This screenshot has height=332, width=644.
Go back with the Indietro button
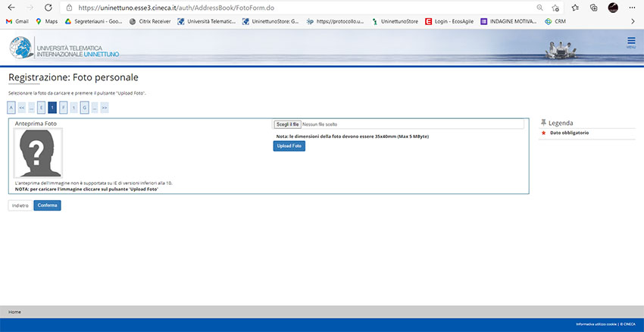click(x=20, y=205)
